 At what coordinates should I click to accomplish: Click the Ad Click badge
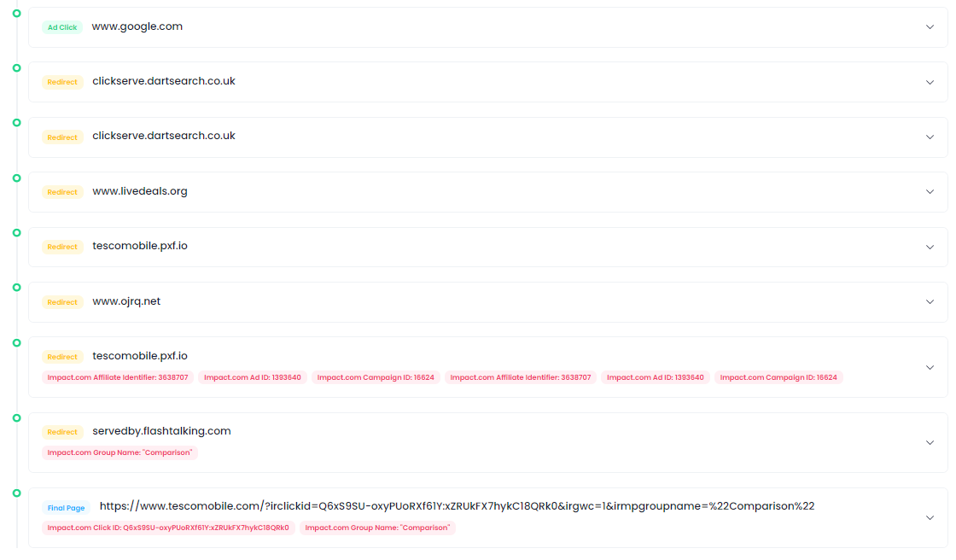pyautogui.click(x=62, y=26)
